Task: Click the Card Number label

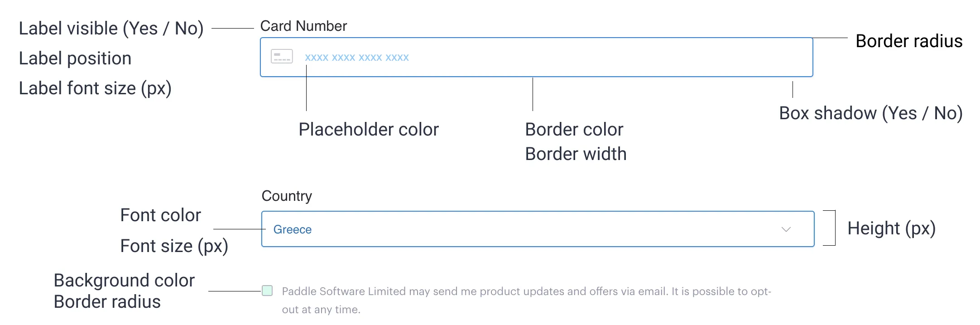Action: [x=303, y=26]
